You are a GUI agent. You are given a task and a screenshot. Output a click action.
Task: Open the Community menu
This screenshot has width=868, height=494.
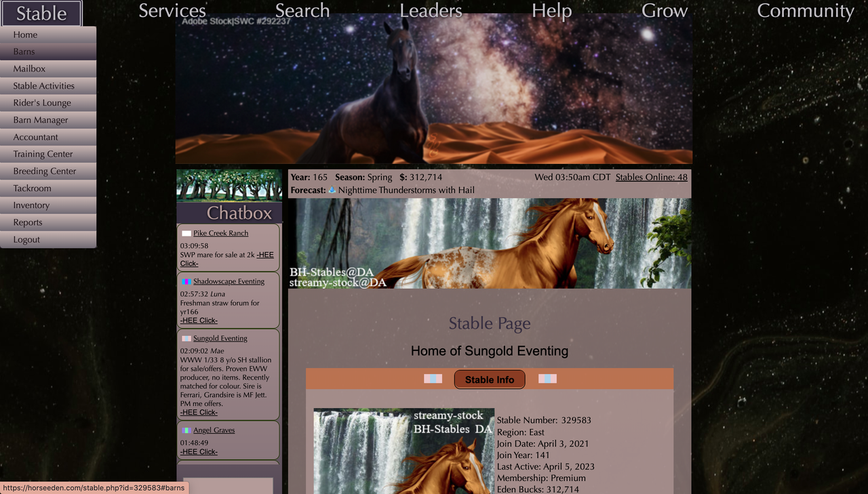click(805, 11)
